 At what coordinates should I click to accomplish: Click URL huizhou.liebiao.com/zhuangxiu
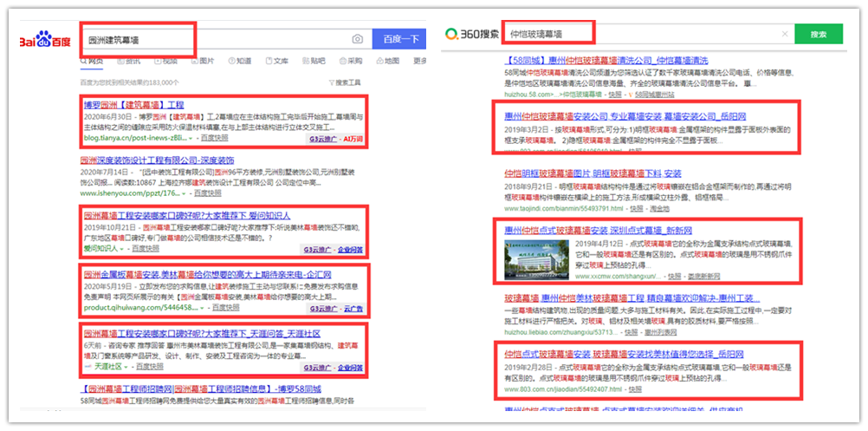click(x=560, y=332)
